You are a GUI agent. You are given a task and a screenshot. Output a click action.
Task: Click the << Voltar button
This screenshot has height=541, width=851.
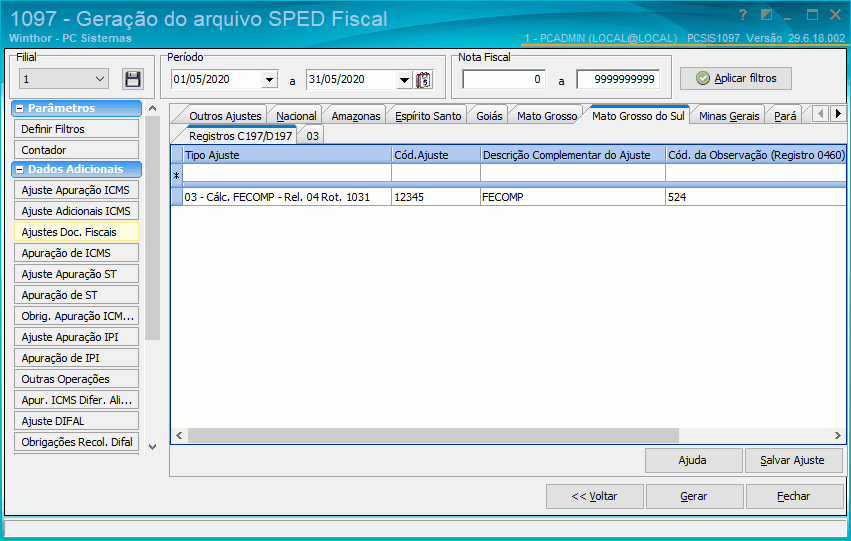(594, 496)
